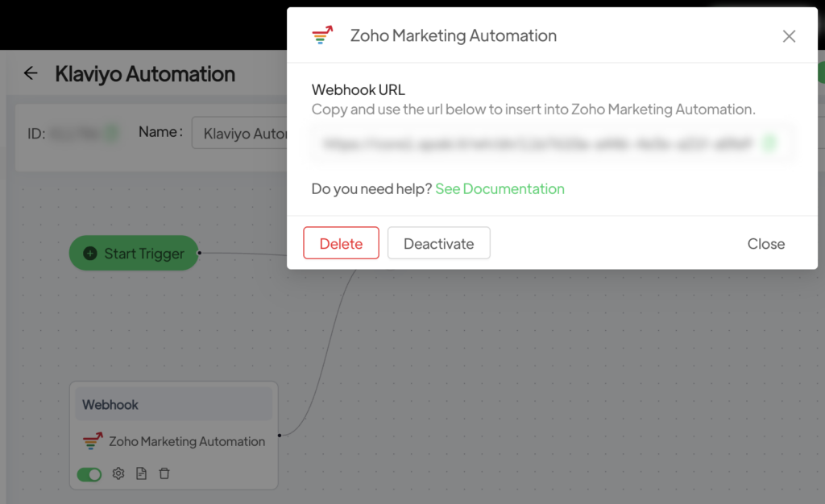Open the Webhook node document icon
825x504 pixels.
(142, 473)
